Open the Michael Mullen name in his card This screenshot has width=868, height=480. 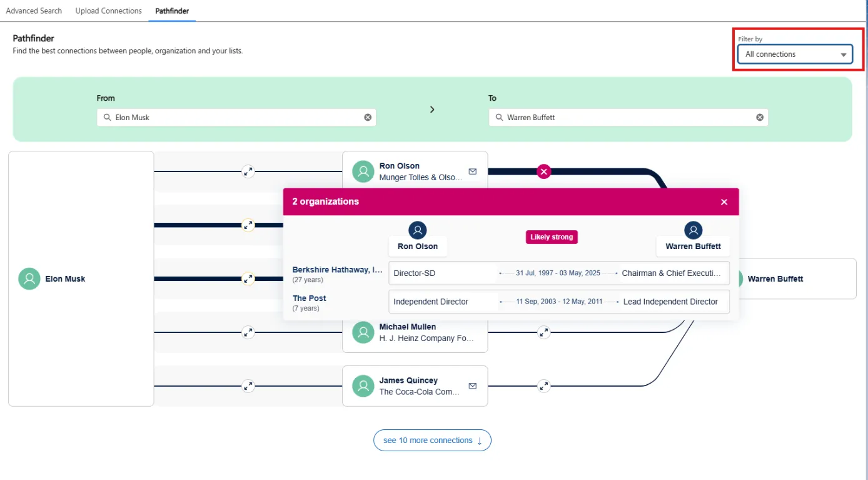(x=408, y=327)
